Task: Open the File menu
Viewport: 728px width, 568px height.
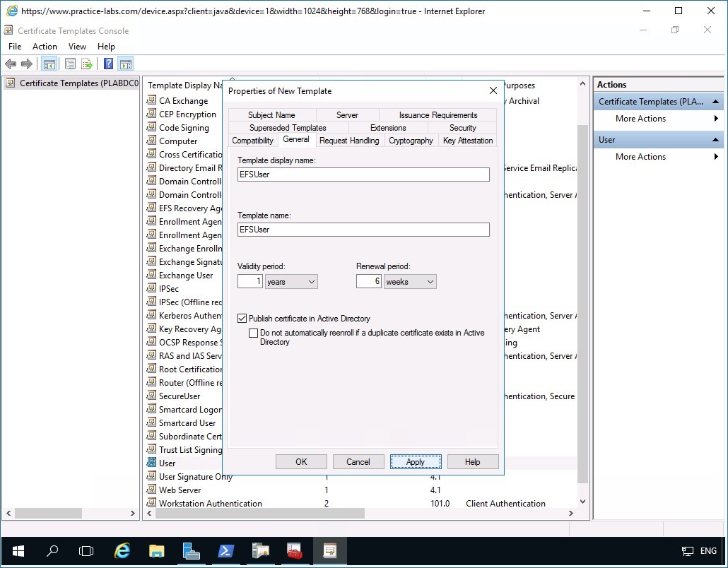Action: click(15, 47)
